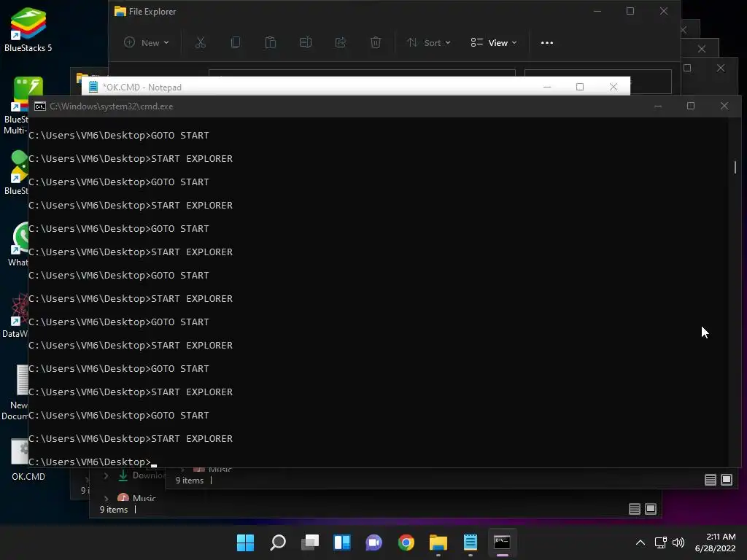Image resolution: width=747 pixels, height=560 pixels.
Task: Click the Copy icon in File Explorer toolbar
Action: coord(236,43)
